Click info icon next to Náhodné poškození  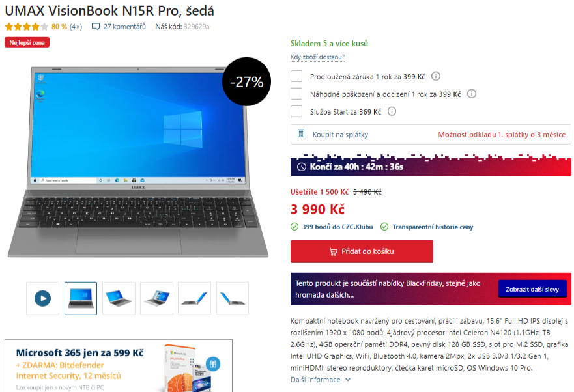(x=472, y=94)
